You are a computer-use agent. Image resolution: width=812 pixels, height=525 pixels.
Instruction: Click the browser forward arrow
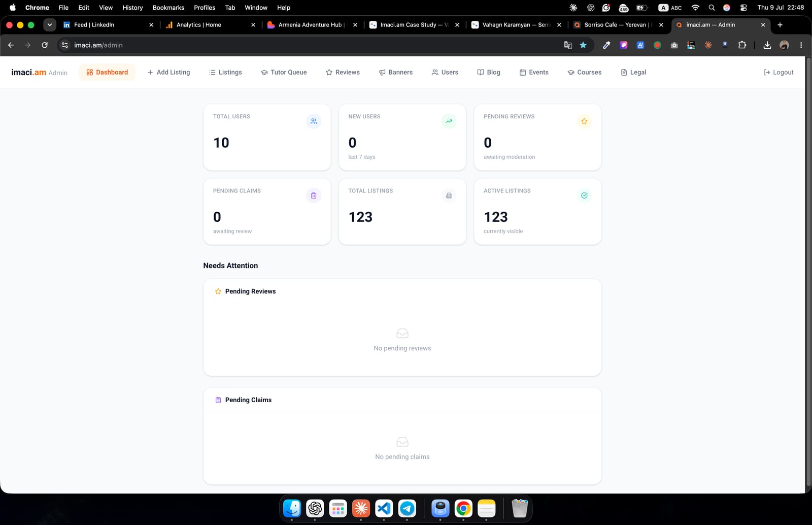click(28, 45)
